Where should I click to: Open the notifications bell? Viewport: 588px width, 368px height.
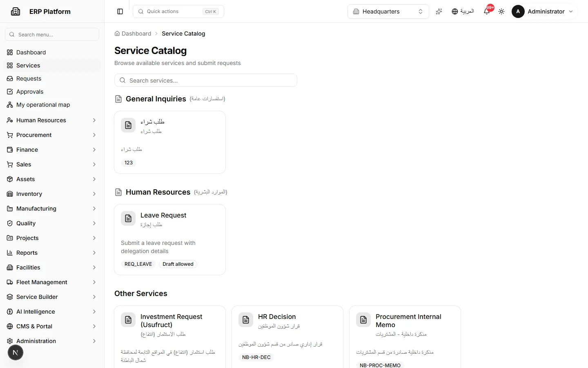point(487,11)
